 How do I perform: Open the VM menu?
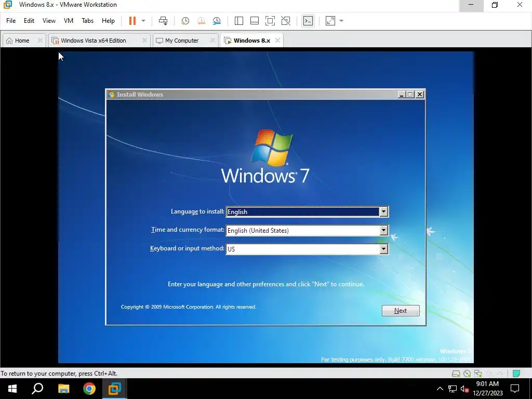click(69, 21)
